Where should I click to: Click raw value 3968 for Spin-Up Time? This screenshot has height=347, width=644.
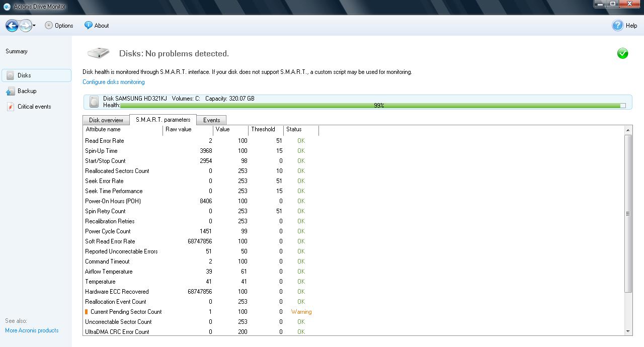(205, 151)
